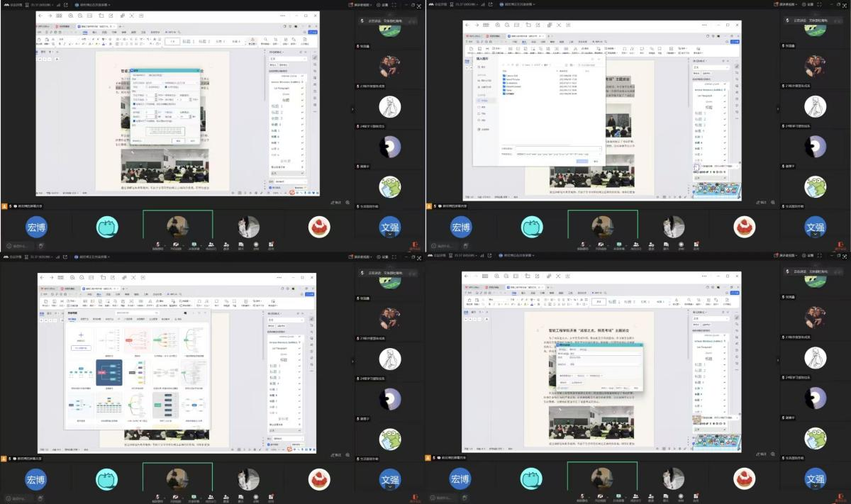Click zoom-in magnifier above the paragraph dialog screenshot
Screen dimensions: 851x504
pyautogui.click(x=72, y=16)
